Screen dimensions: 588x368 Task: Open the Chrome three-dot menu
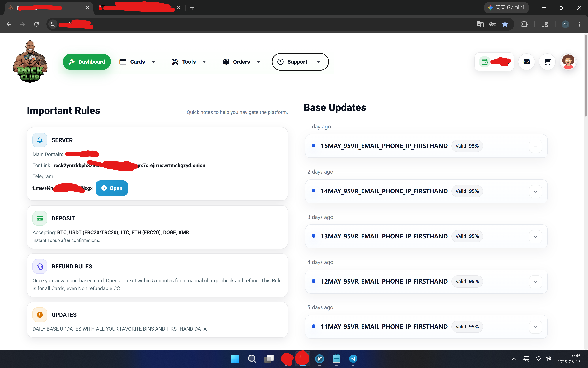click(x=579, y=24)
